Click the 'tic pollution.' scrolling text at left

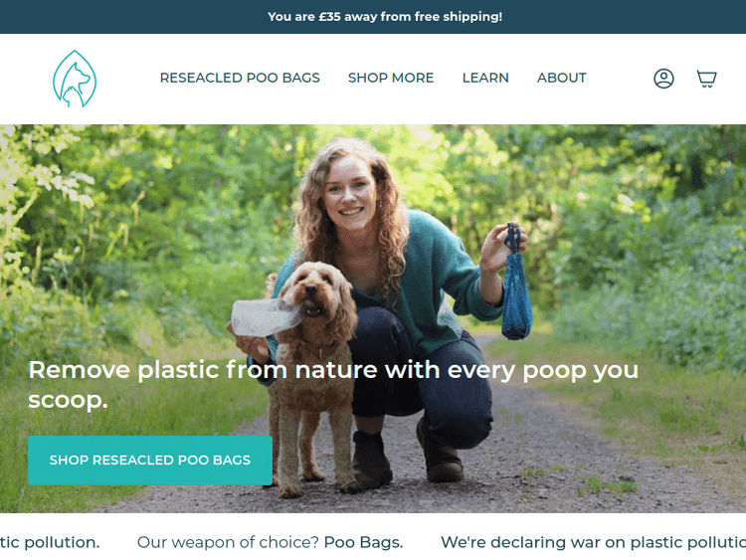pyautogui.click(x=50, y=542)
